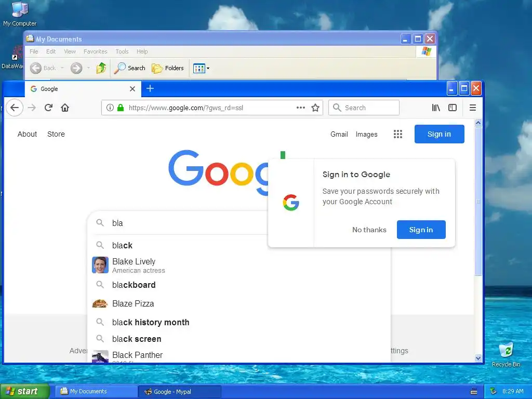Open the Edit menu in My Documents

tap(51, 51)
